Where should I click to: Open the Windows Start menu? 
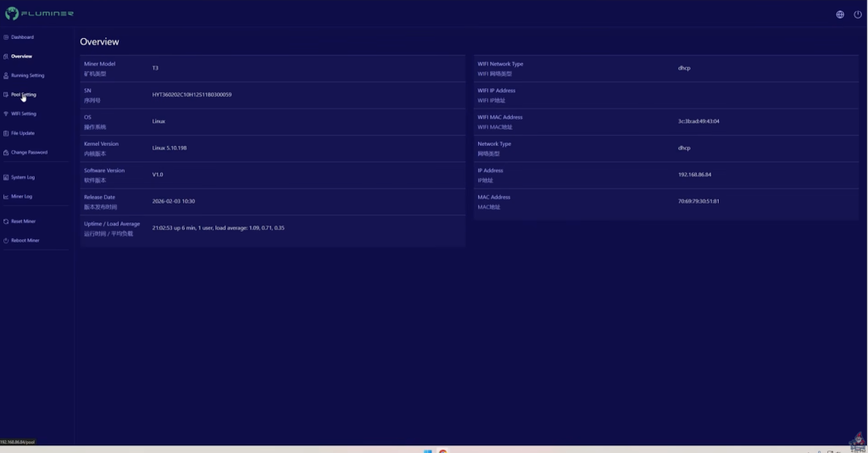point(428,450)
